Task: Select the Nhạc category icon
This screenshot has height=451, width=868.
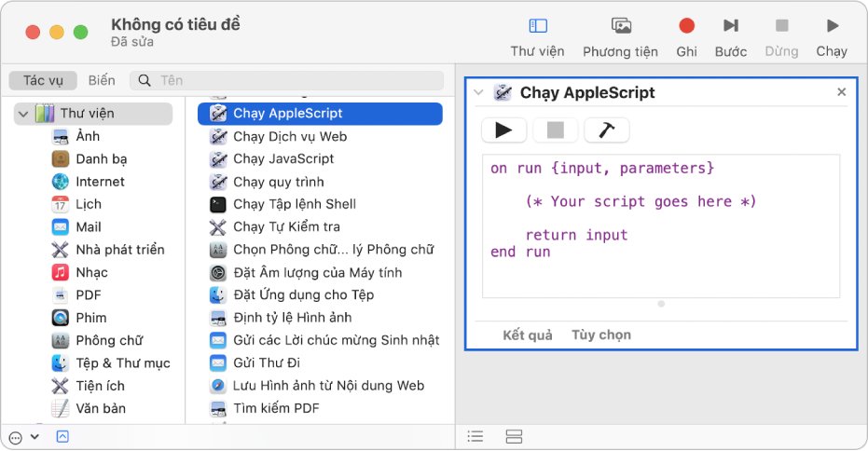Action: point(61,272)
